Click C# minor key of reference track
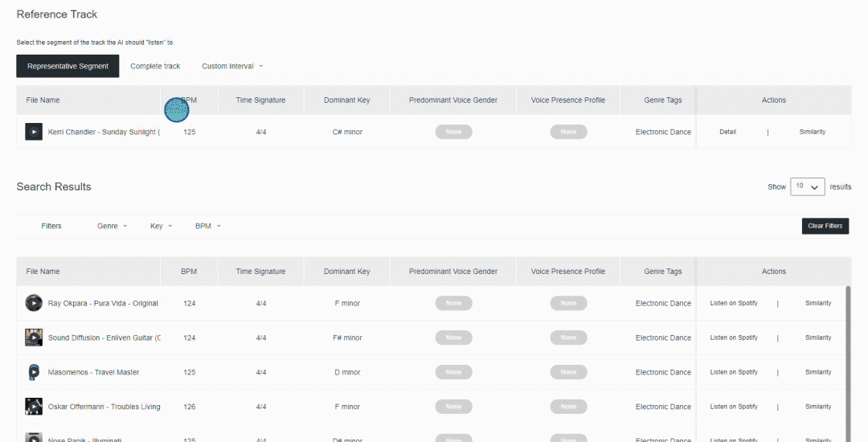Image resolution: width=868 pixels, height=442 pixels. (347, 133)
